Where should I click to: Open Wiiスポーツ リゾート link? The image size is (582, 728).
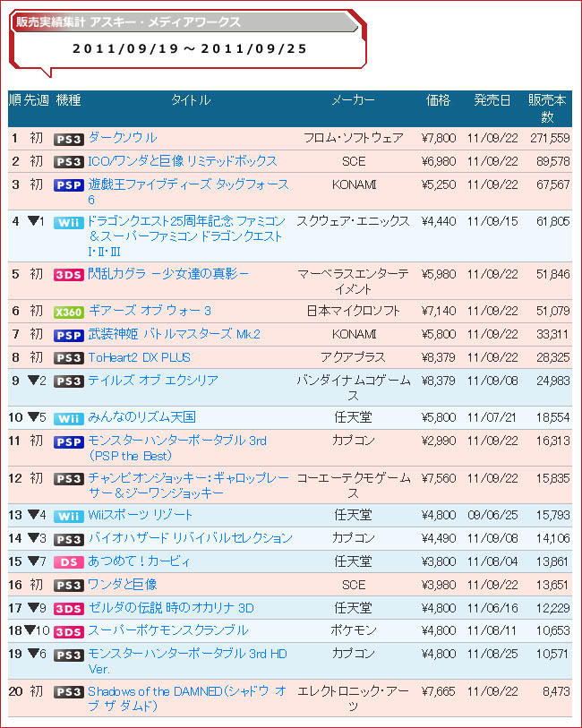[141, 515]
